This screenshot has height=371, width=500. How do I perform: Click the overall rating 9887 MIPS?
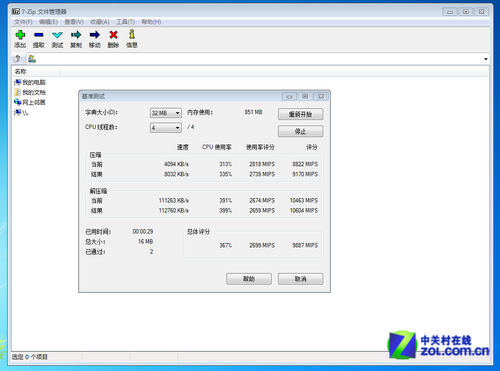pyautogui.click(x=305, y=245)
